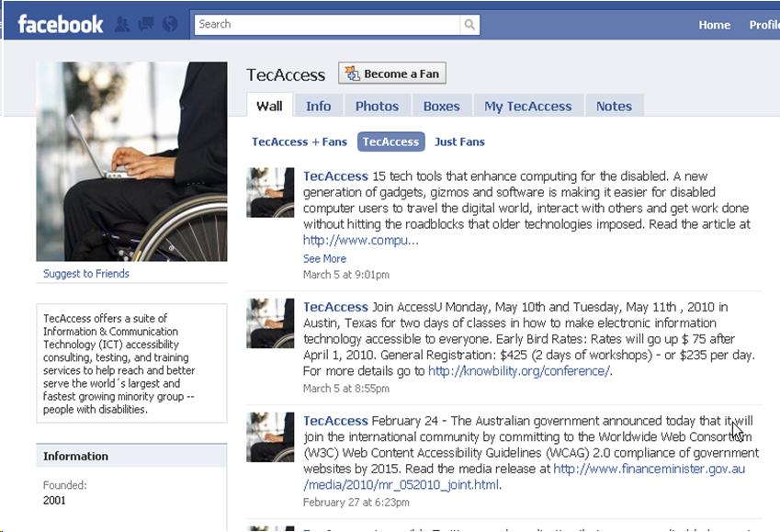The width and height of the screenshot is (780, 532).
Task: Open the messages icon in header
Action: pos(146,24)
